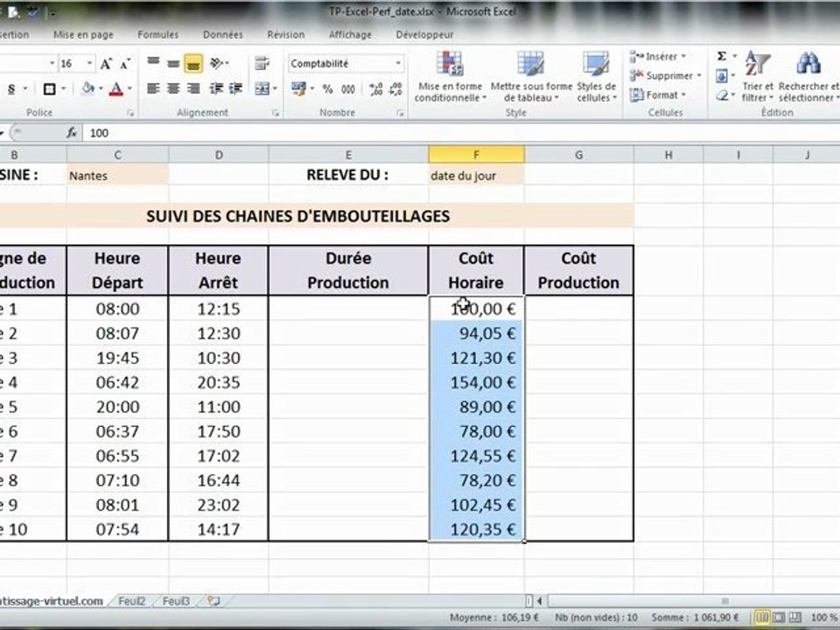Apply fill color with the paint bucket

coord(87,88)
